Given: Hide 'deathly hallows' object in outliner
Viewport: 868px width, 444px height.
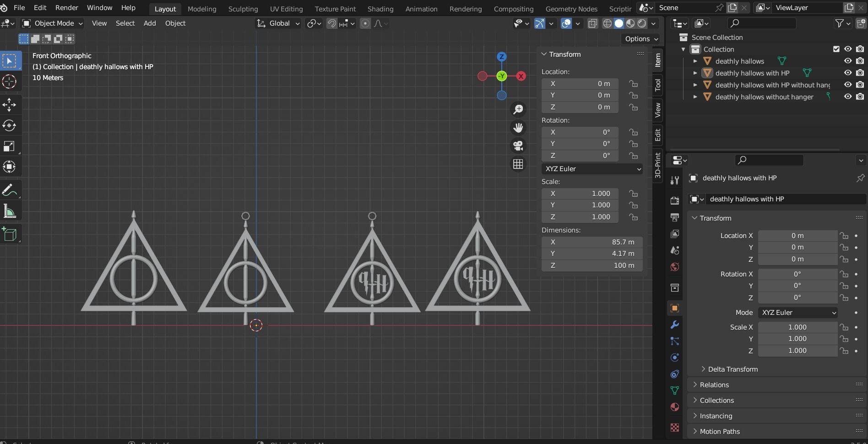Looking at the screenshot, I should pyautogui.click(x=848, y=61).
